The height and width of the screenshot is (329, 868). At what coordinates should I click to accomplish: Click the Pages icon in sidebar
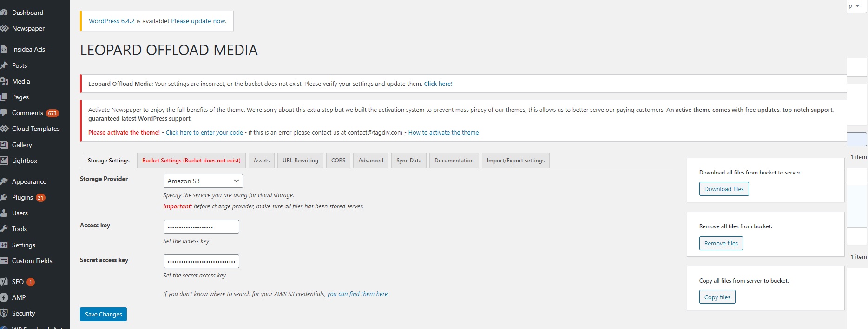[3, 97]
